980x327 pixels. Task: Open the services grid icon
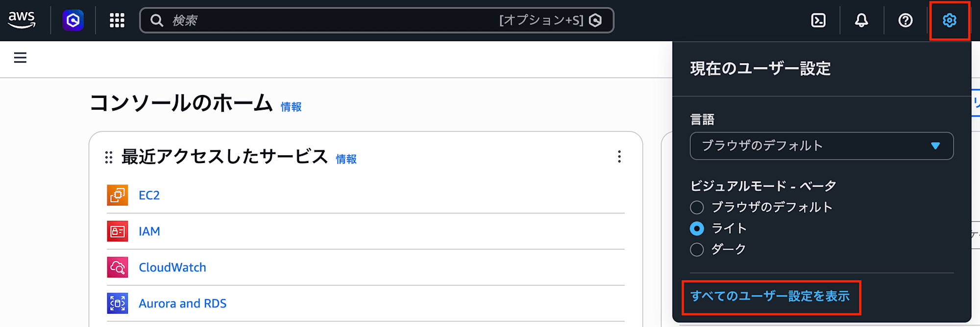click(x=117, y=21)
